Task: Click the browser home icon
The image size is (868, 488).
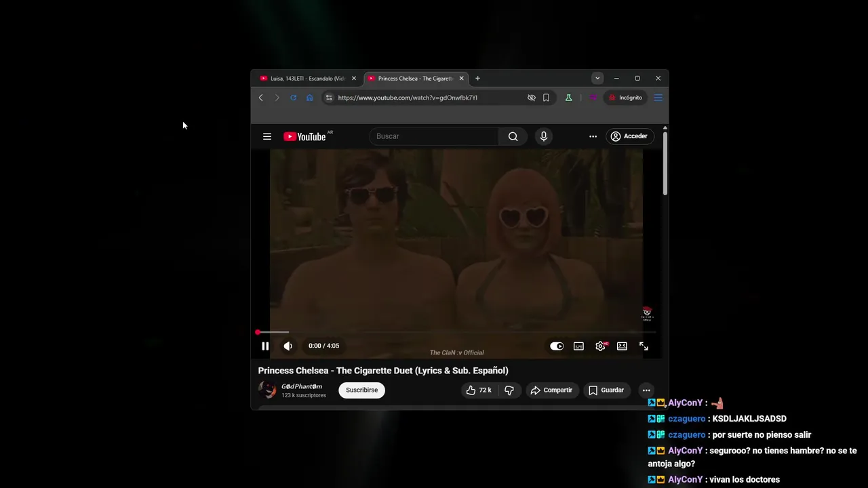Action: tap(310, 98)
